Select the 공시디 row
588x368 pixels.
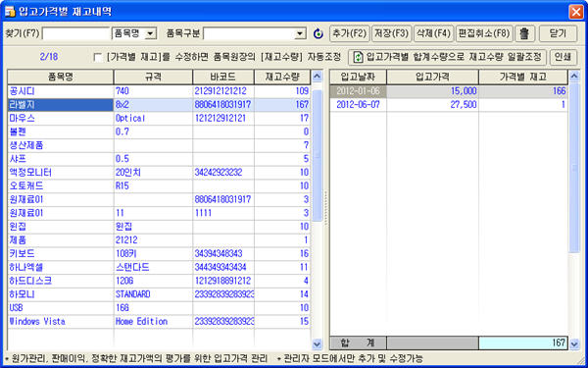(159, 91)
